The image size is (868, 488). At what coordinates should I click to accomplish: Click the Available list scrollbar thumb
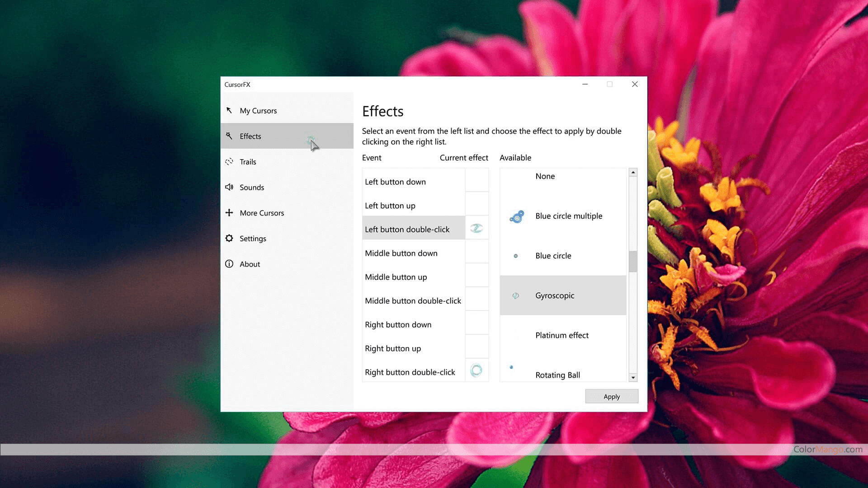[x=633, y=262]
